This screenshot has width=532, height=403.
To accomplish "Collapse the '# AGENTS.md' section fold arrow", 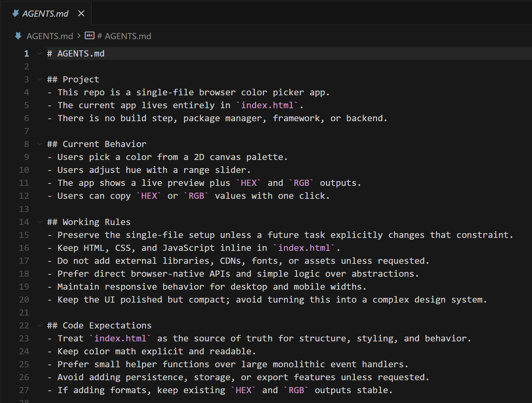I will (40, 53).
